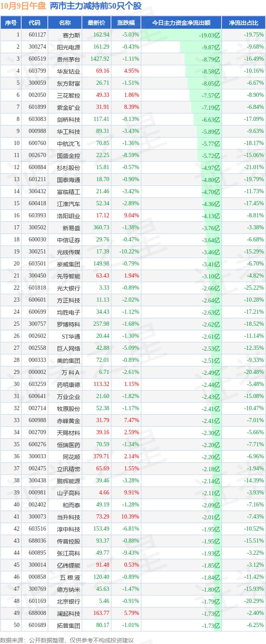Select stock name 万科A
This screenshot has height=644, width=266.
[71, 372]
